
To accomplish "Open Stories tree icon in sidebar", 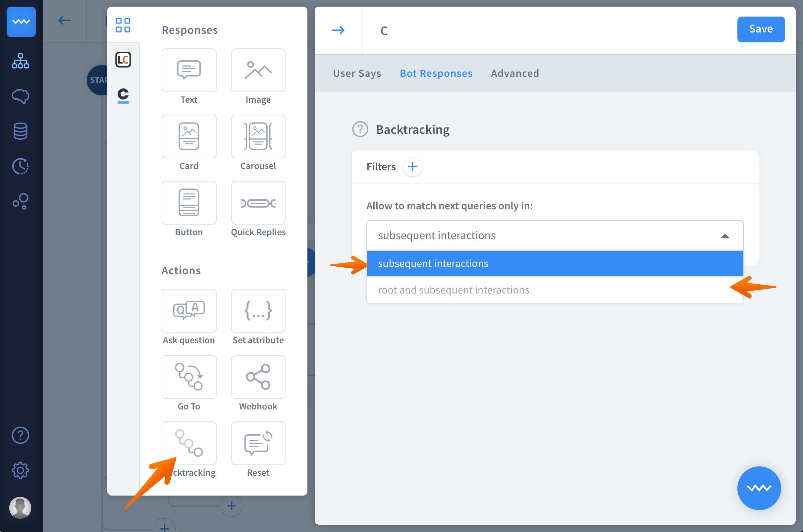I will (20, 61).
